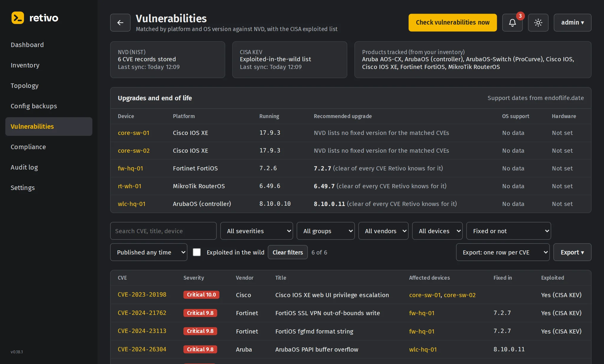Click the Clear filters button

pos(287,252)
